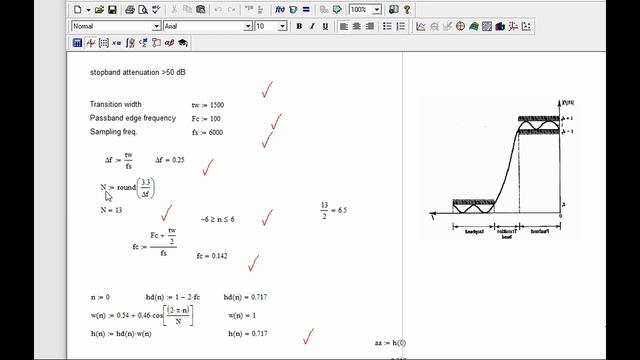Viewport: 640px width, 360px height.
Task: Open the Boolean palette
Action: click(143, 42)
